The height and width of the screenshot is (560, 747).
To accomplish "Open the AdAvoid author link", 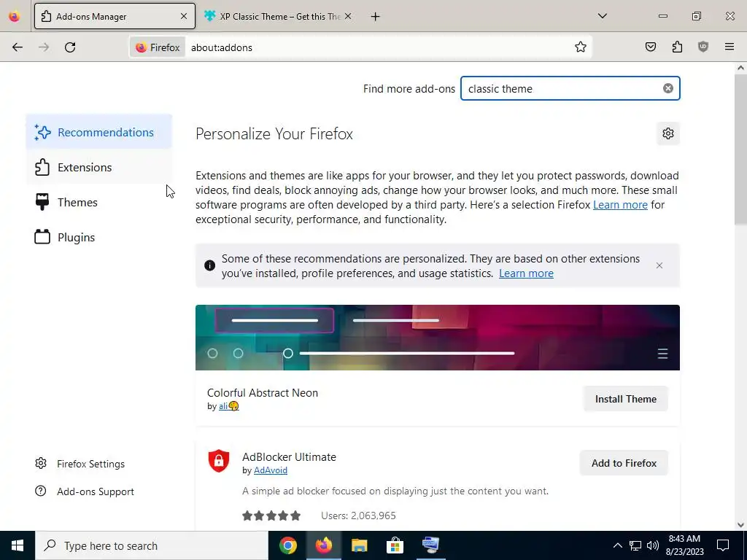I will (270, 470).
